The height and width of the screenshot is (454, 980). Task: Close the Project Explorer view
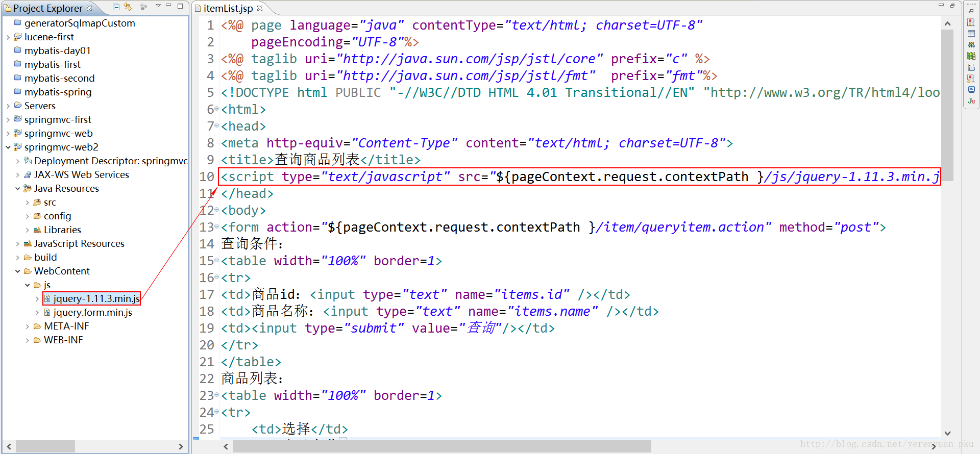click(89, 8)
